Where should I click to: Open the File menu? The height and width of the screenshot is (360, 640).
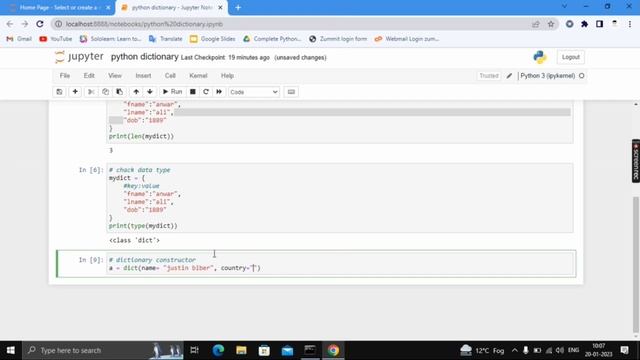[64, 76]
